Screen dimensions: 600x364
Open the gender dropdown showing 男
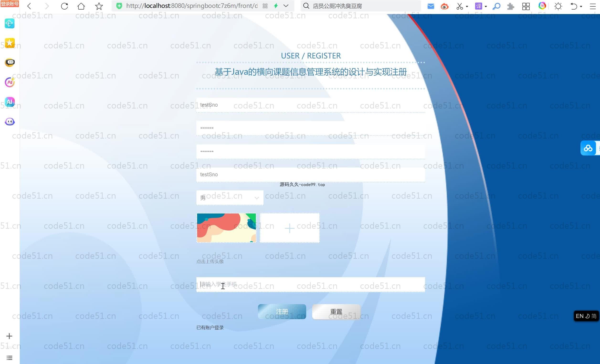pos(230,198)
